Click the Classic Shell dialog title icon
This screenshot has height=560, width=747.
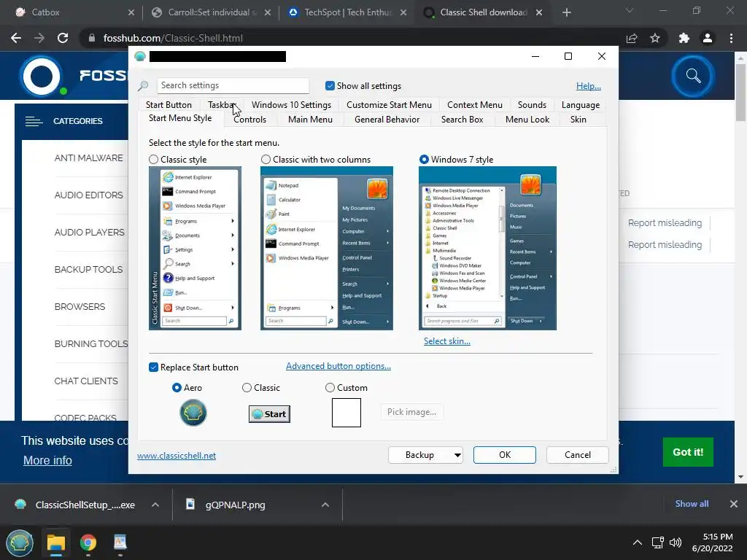tap(140, 56)
